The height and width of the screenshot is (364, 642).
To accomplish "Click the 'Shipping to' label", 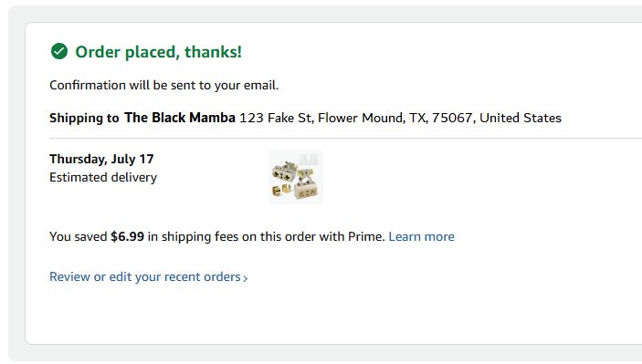I will (84, 118).
